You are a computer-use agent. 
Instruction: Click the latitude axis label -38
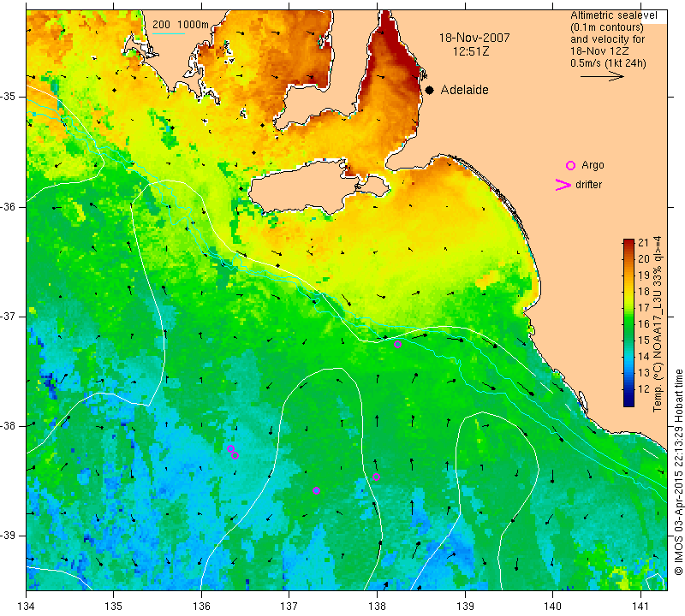8,426
